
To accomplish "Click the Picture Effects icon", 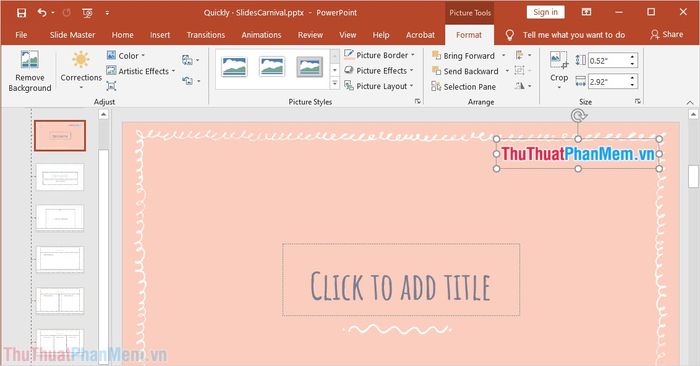I will [349, 71].
